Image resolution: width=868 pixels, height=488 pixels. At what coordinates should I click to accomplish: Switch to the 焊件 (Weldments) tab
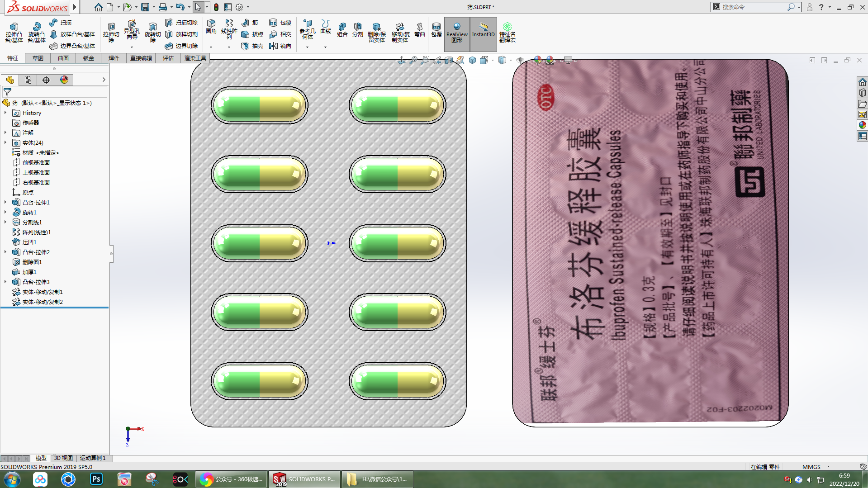tap(114, 58)
